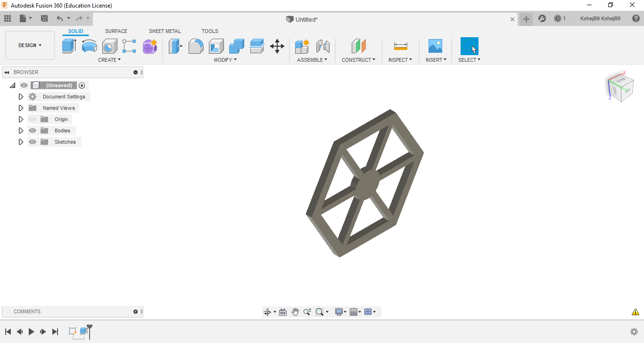Open the Data Panel grid icon

[8, 18]
